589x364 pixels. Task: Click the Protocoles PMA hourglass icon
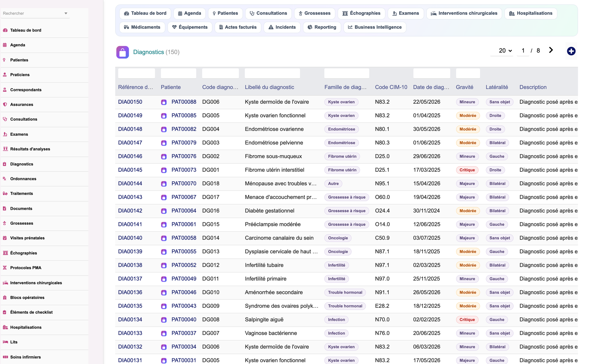point(5,268)
